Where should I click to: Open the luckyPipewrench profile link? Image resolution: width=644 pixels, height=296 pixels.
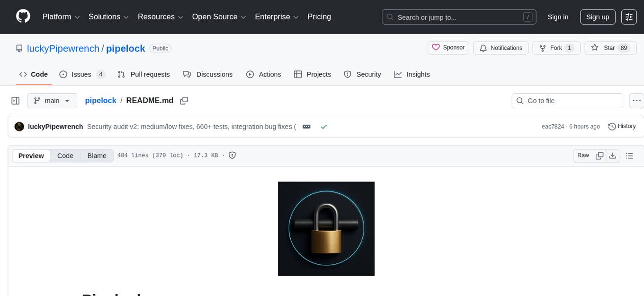point(63,48)
